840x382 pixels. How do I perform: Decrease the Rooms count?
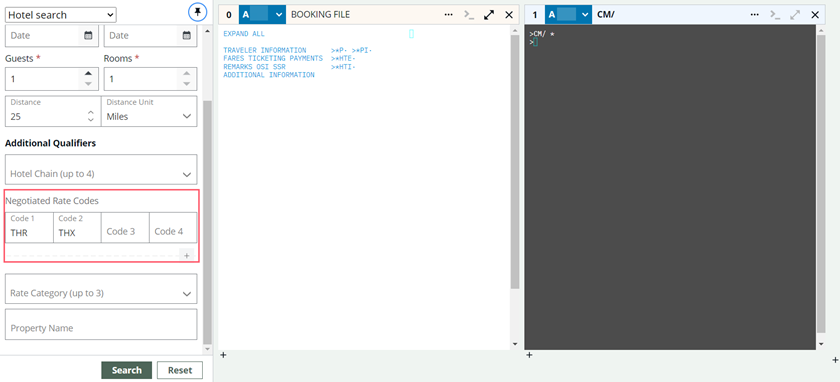[x=186, y=84]
